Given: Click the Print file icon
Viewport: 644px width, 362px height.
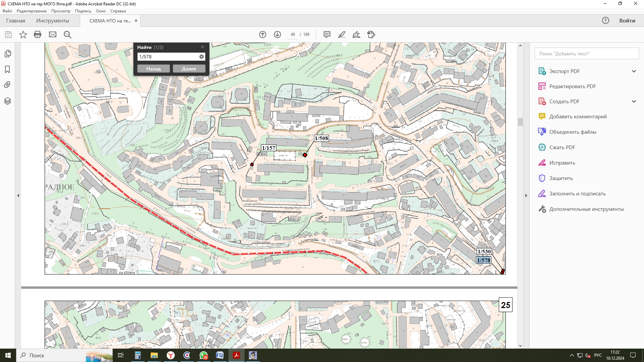Looking at the screenshot, I should coord(38,35).
